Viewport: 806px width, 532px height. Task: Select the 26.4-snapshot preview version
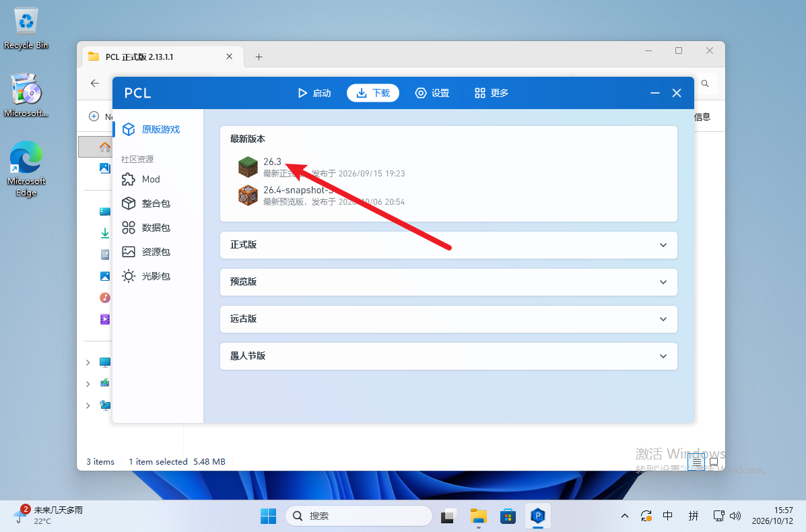pyautogui.click(x=448, y=195)
